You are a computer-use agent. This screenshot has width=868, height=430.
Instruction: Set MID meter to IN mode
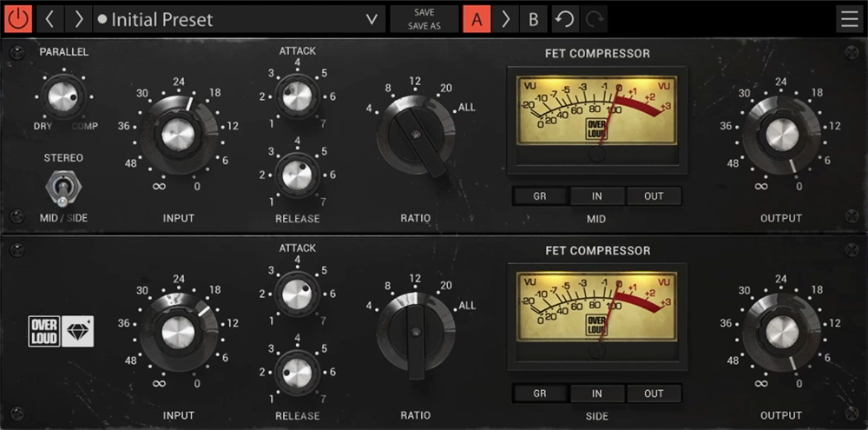tap(597, 196)
